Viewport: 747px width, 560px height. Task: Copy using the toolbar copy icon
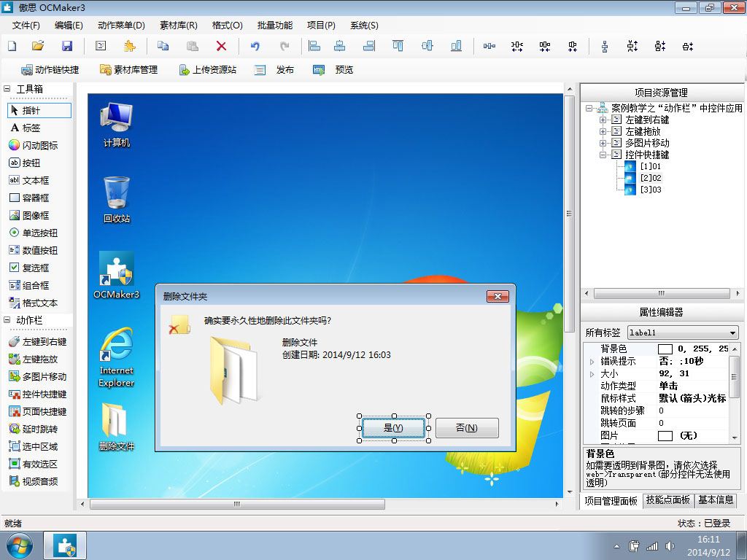163,46
